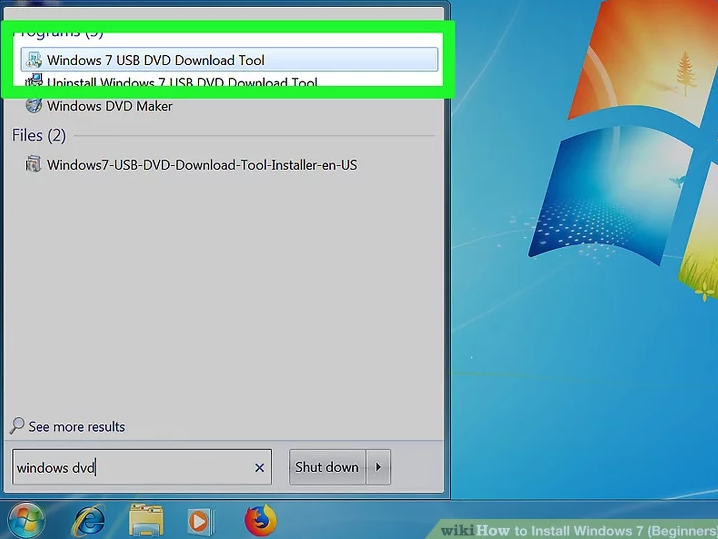The width and height of the screenshot is (718, 539).
Task: Click the Files (2) group header
Action: (x=39, y=135)
